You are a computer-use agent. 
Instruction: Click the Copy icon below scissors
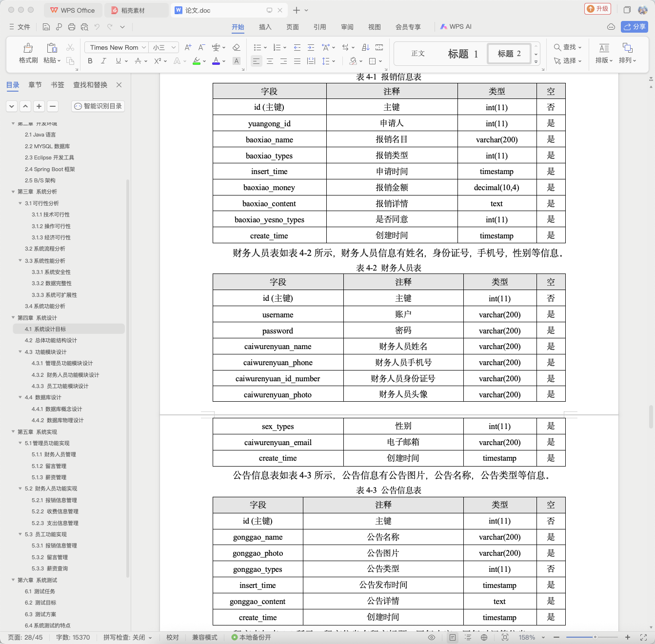click(70, 61)
